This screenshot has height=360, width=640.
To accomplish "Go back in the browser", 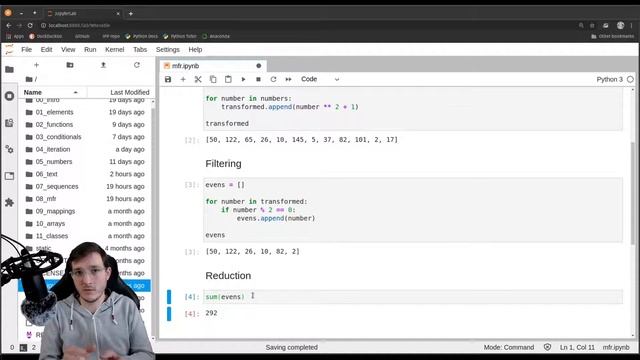I will tap(9, 25).
